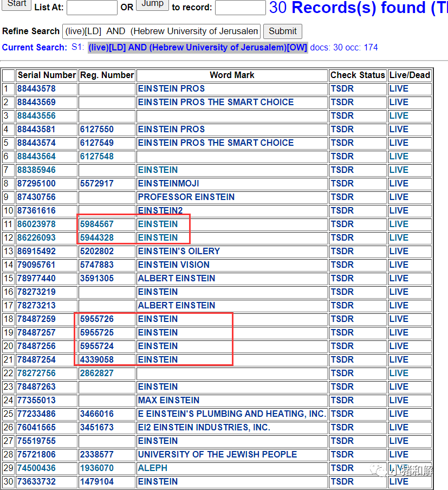Image resolution: width=448 pixels, height=490 pixels.
Task: Open registration number 1479104
Action: coord(97,481)
